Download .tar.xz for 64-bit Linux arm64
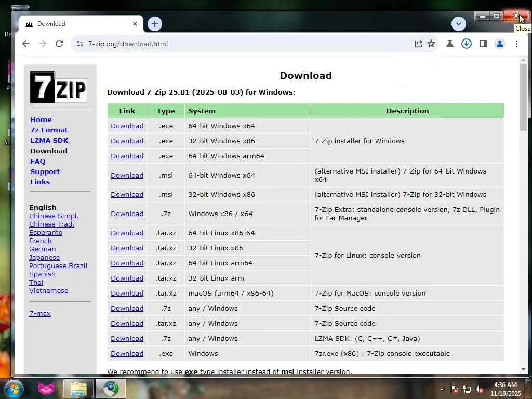532x399 pixels. pos(127,263)
